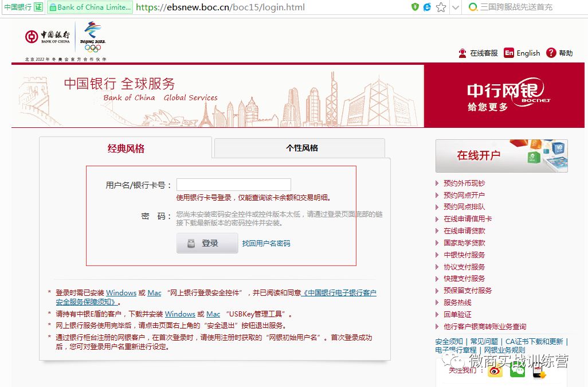Click the Bank of China Limited certificate badge
Screen dimensions: 588x387
(90, 7)
